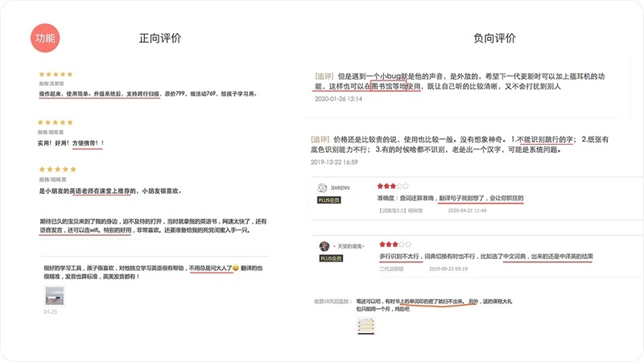
Task: Click the 【词典笔2.0】明眸黑 product label
Action: click(x=400, y=211)
